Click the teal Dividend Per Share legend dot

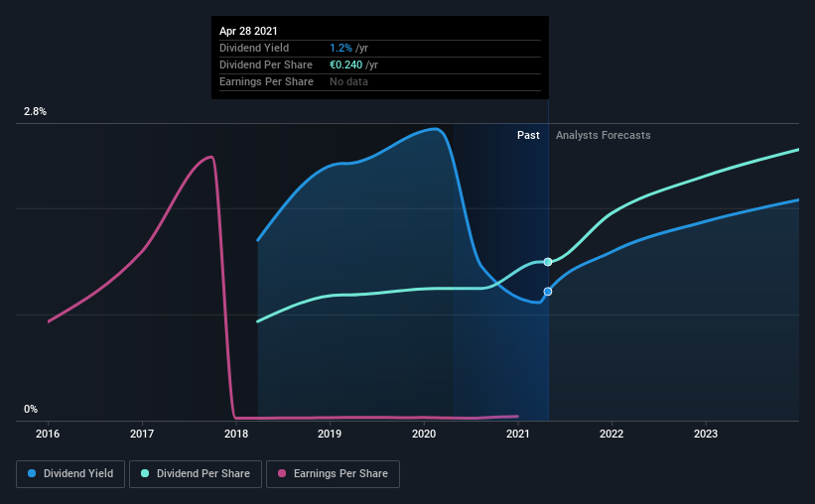coord(145,473)
